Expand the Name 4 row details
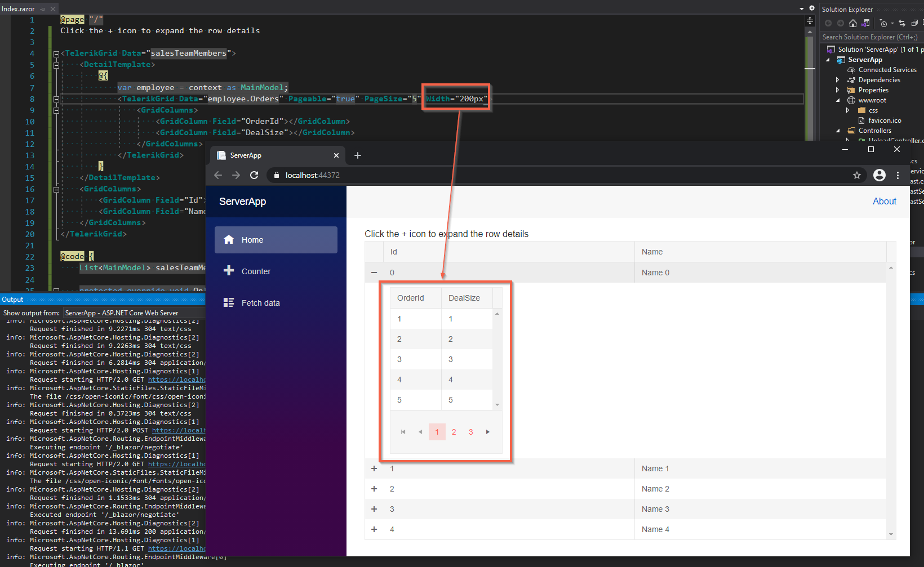The image size is (924, 567). (374, 529)
